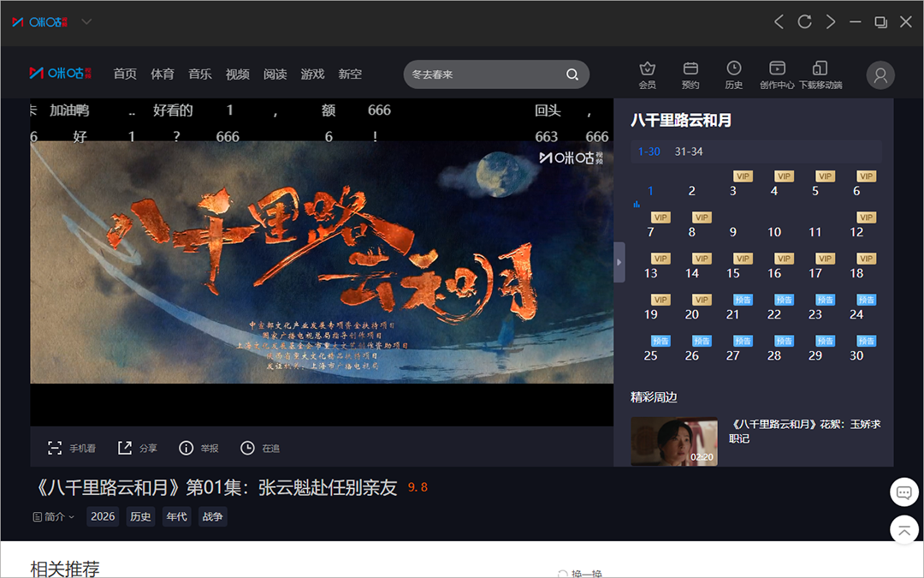Screen dimensions: 924x578
Task: Open the 游戏 navigation tab
Action: tap(312, 74)
